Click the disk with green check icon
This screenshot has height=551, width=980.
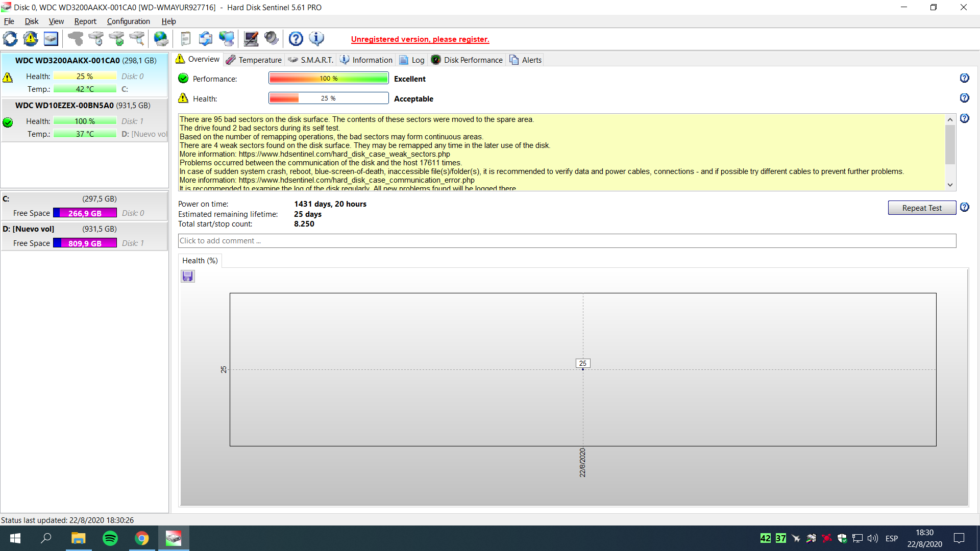116,39
